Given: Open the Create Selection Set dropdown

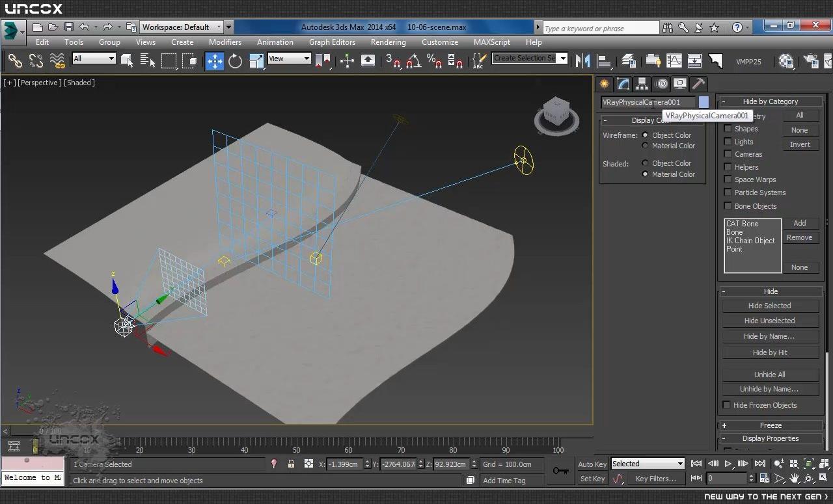Looking at the screenshot, I should pos(530,58).
